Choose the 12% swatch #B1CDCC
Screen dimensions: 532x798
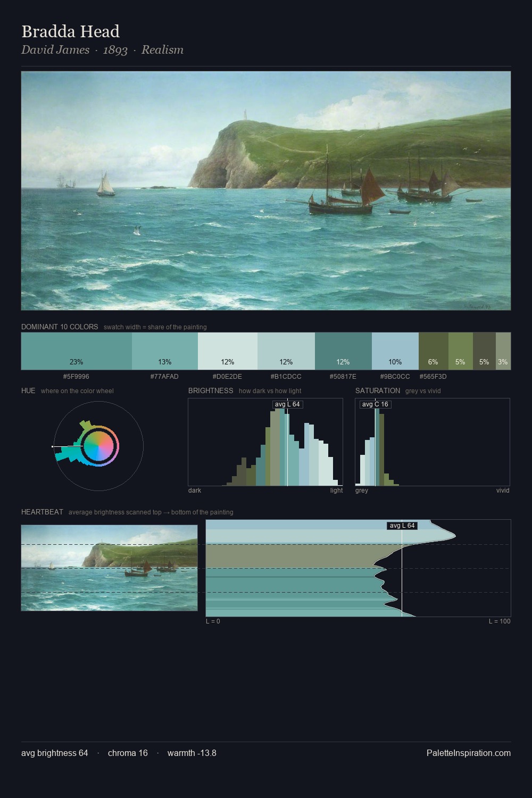tap(286, 351)
